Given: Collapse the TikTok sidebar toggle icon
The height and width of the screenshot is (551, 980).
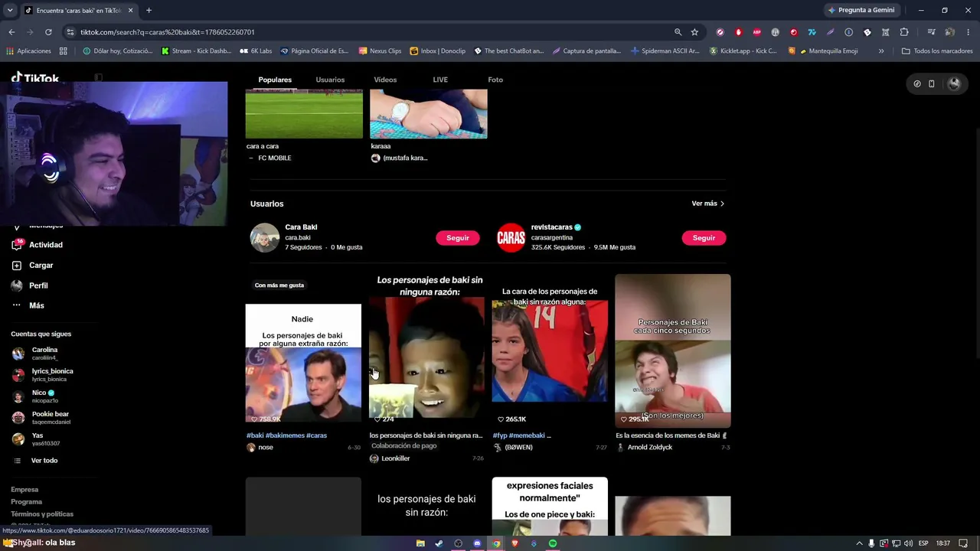Looking at the screenshot, I should point(98,77).
